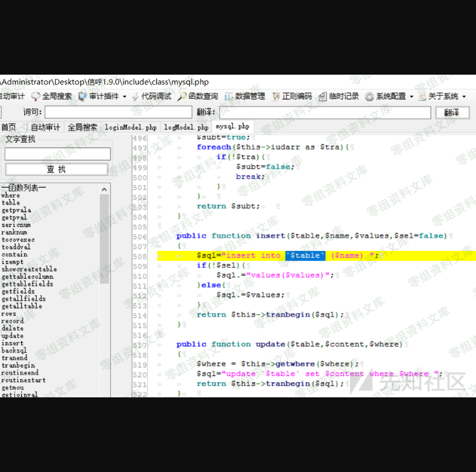Click the 审计插件 plugin toolbar button

[99, 96]
